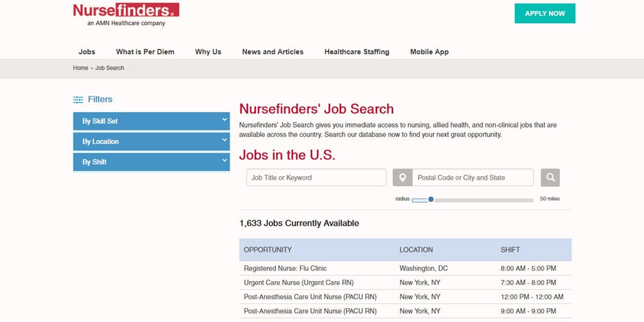Click the magnifying glass search button
The image size is (644, 322).
click(x=550, y=177)
